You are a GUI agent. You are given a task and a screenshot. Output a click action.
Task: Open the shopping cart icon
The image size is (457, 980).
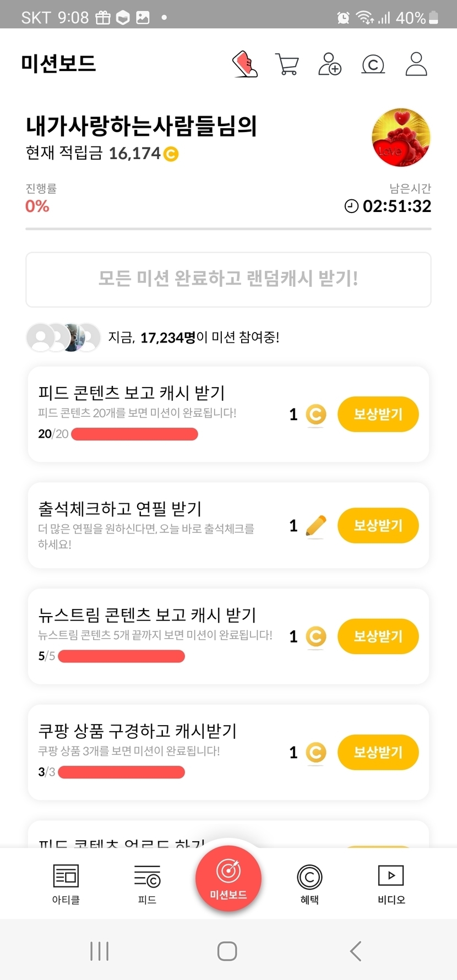(287, 64)
